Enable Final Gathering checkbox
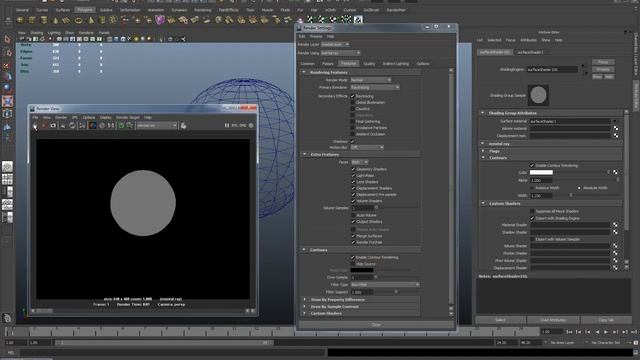The width and height of the screenshot is (640, 360). (353, 122)
